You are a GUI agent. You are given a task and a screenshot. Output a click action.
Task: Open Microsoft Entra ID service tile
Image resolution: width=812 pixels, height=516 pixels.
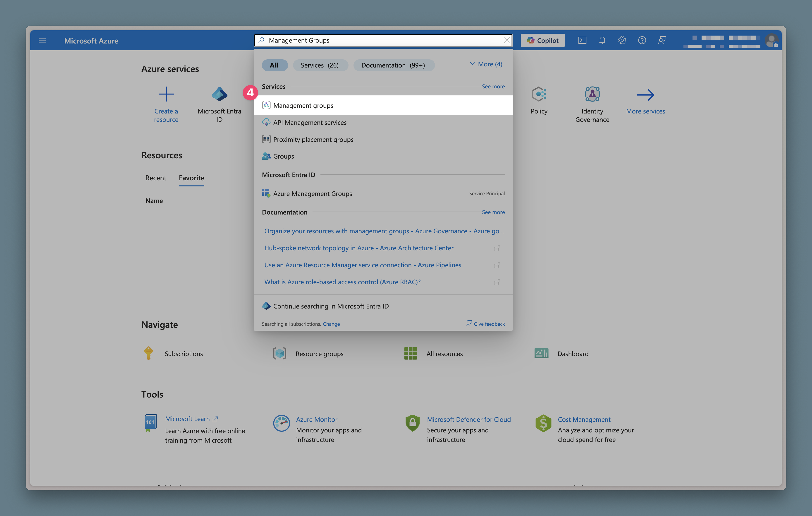(219, 104)
